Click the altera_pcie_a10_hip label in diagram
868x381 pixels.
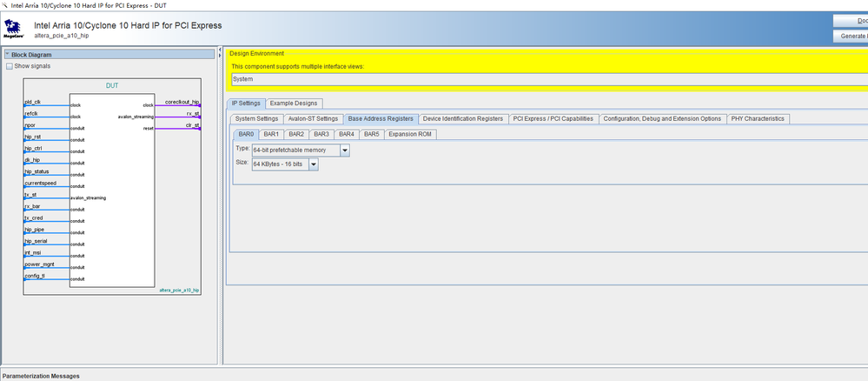pos(179,290)
